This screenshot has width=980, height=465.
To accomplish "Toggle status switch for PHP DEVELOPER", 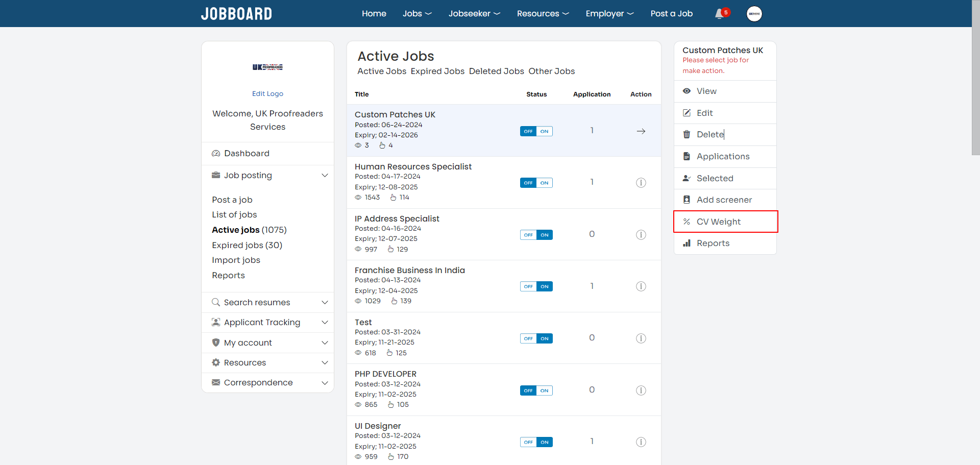I will click(x=536, y=390).
